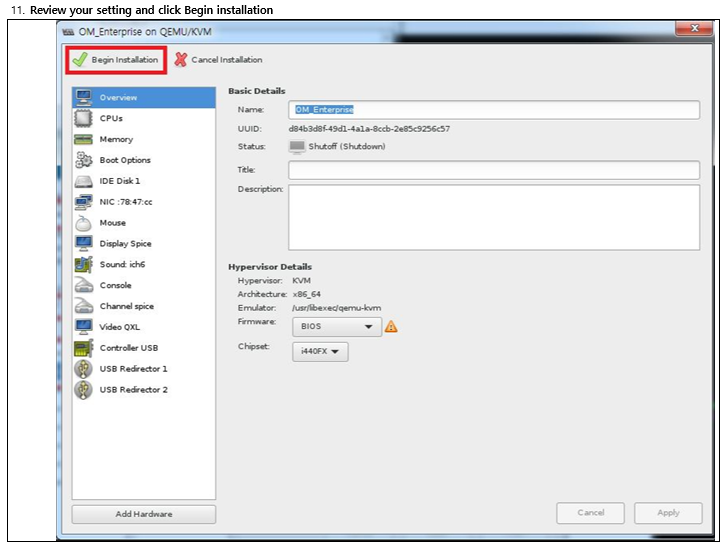725x551 pixels.
Task: Click the KVM hypervisor value
Action: point(301,281)
